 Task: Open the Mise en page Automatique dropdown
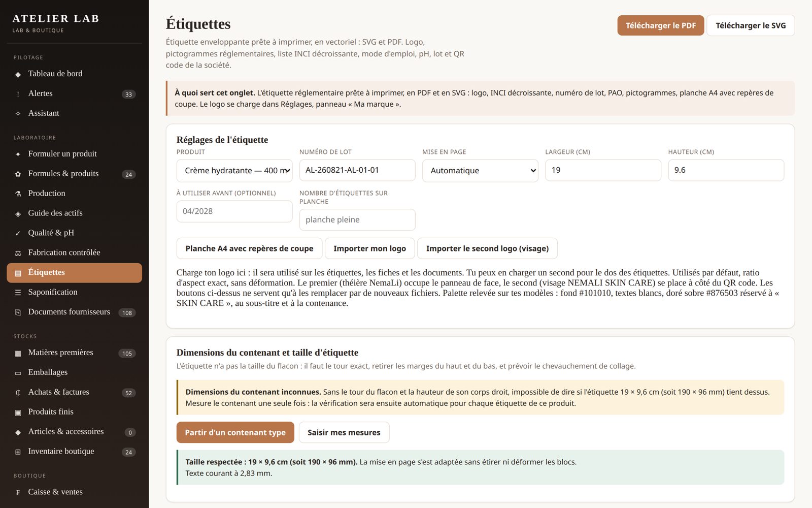(480, 171)
